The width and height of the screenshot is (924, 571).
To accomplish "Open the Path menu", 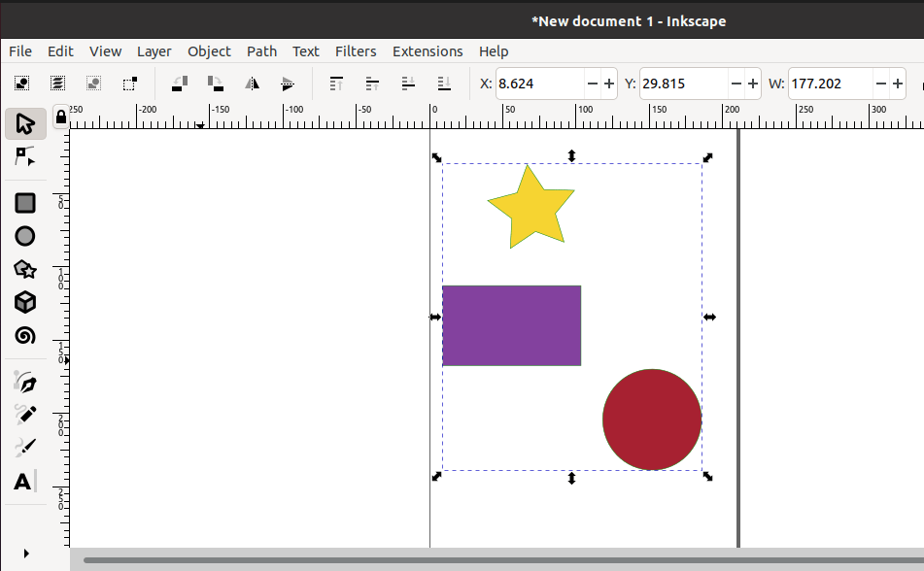I will 261,51.
